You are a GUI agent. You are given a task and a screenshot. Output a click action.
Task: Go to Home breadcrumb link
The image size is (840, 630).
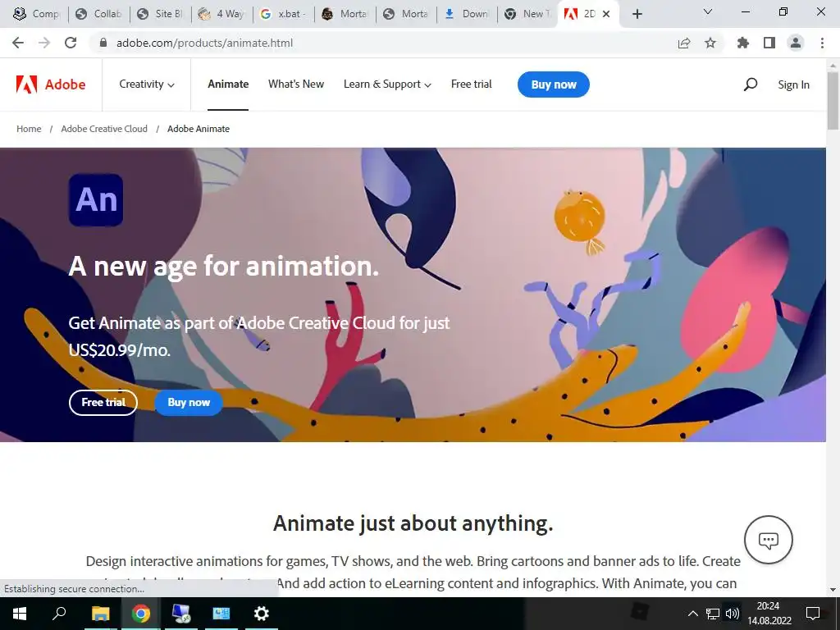29,129
